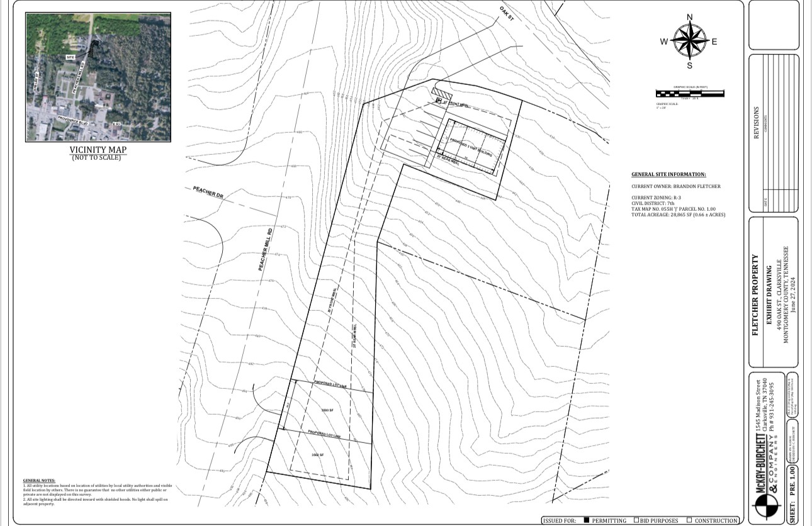This screenshot has width=812, height=526.
Task: Click the Vicinity Map title text
Action: pos(98,150)
